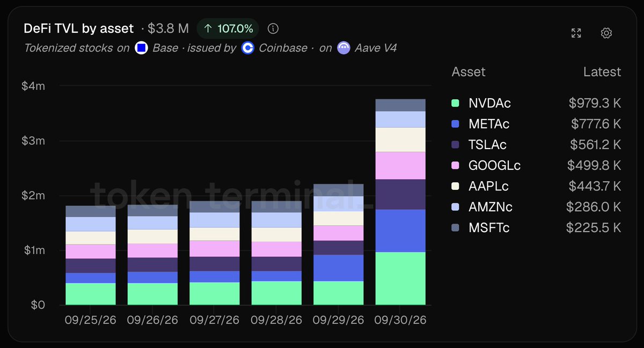Click the 09/30/26 axis date label

(400, 320)
